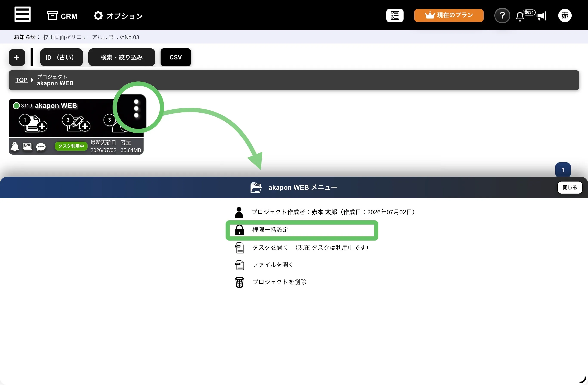Open the help question mark icon
This screenshot has width=588, height=385.
(x=502, y=16)
